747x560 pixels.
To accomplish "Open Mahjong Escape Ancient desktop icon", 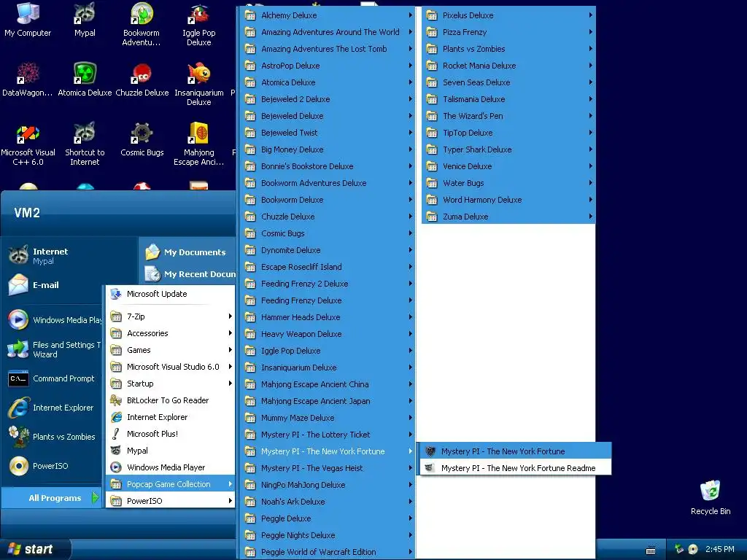I will (198, 144).
